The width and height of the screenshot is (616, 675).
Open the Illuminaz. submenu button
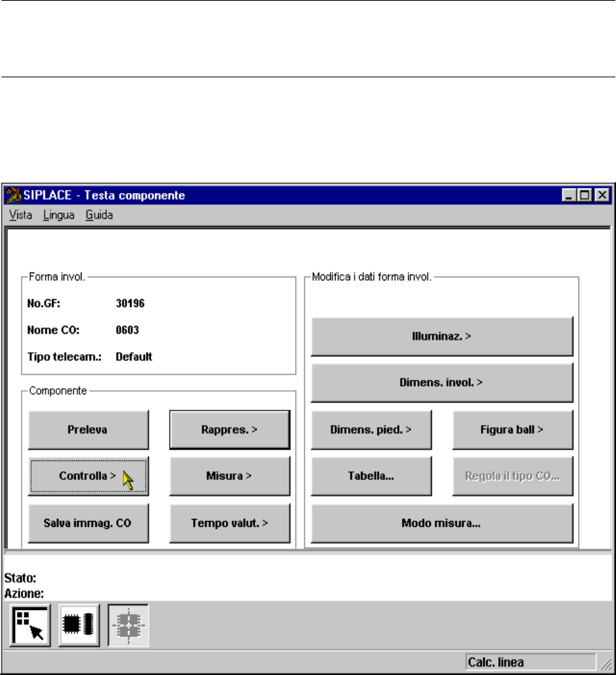click(442, 336)
